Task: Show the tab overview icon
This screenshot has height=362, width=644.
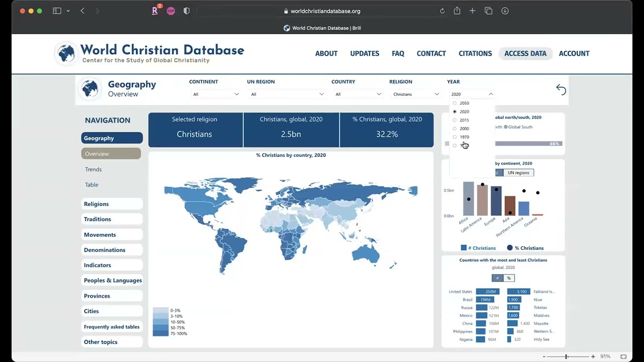Action: [x=489, y=11]
